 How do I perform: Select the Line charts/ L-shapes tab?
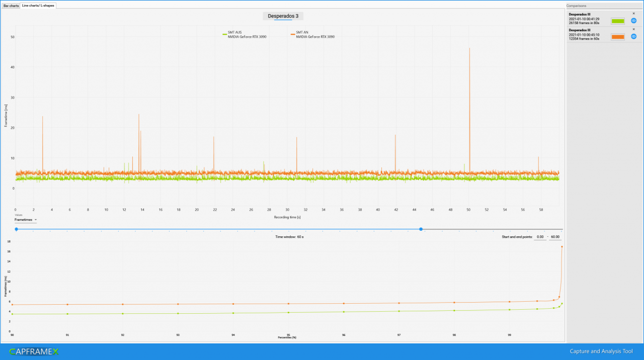[38, 6]
